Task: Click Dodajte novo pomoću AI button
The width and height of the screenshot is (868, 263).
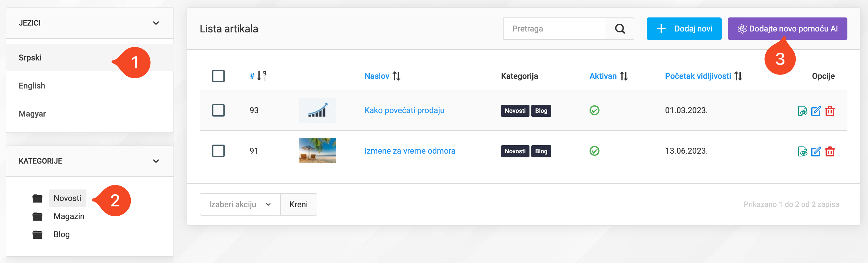Action: click(788, 29)
